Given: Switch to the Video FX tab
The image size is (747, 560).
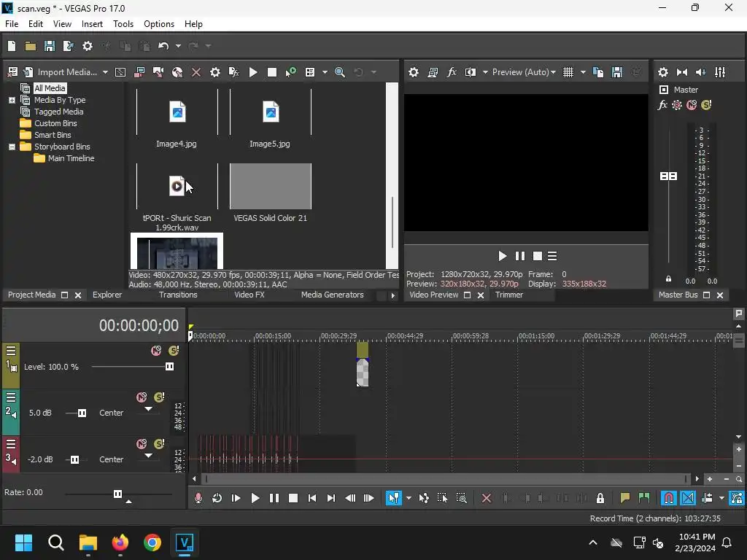Looking at the screenshot, I should 249,295.
